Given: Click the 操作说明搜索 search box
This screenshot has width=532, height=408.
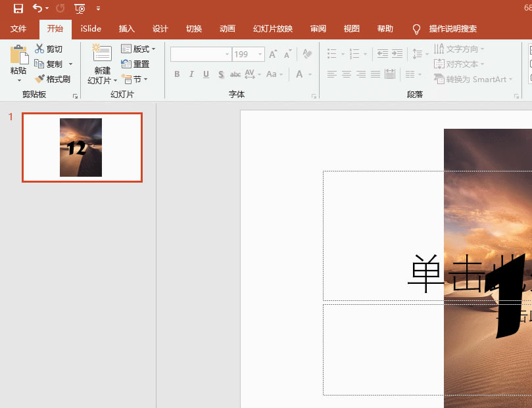Looking at the screenshot, I should coord(452,29).
